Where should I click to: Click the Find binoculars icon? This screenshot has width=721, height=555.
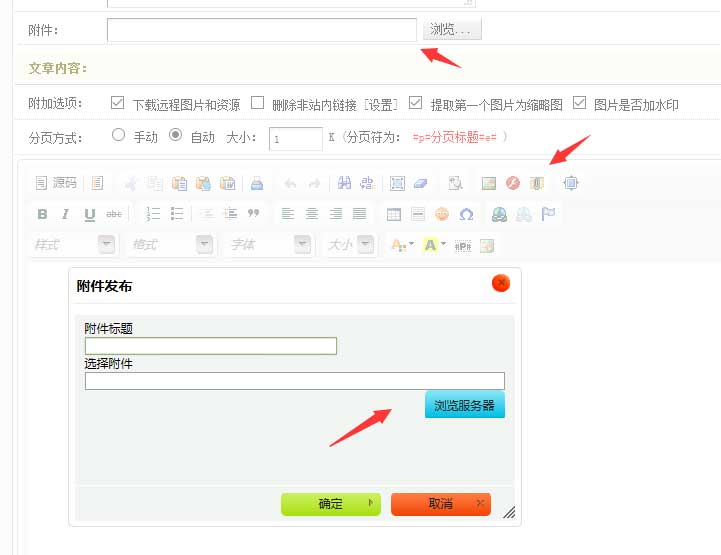pos(344,183)
